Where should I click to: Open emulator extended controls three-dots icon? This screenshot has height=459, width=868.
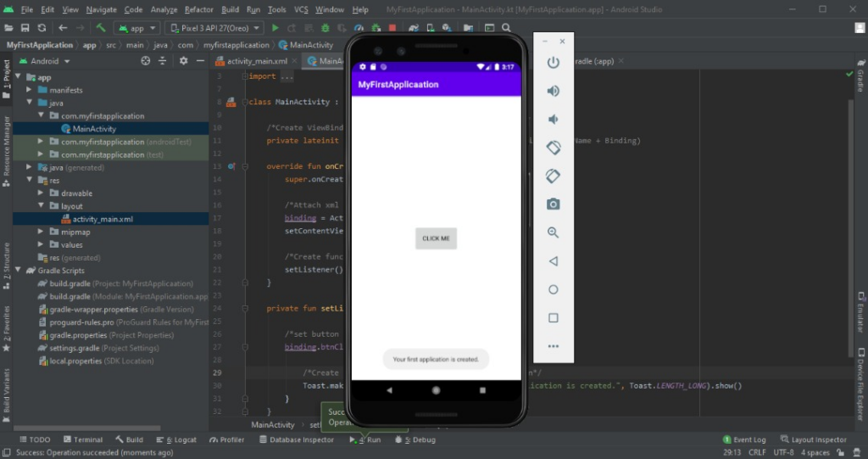click(553, 346)
